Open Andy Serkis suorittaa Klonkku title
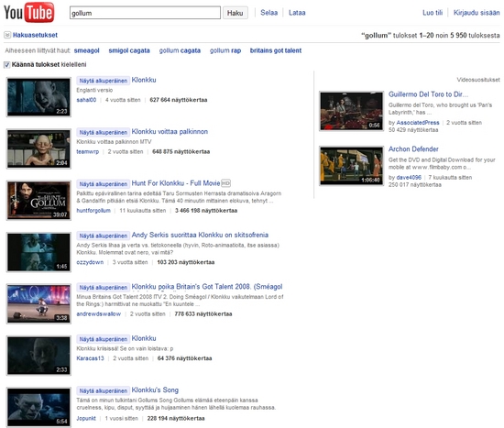Viewport: 504px width, 428px height. [200, 235]
